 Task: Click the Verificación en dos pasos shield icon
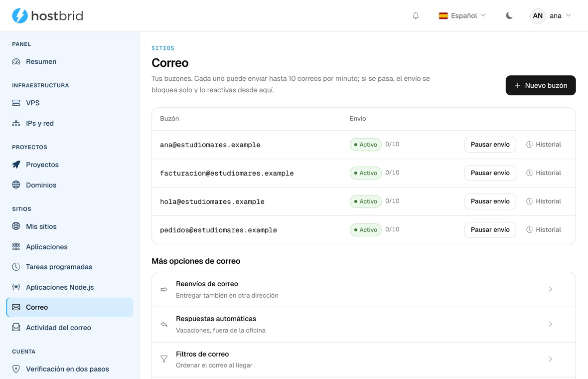[16, 369]
